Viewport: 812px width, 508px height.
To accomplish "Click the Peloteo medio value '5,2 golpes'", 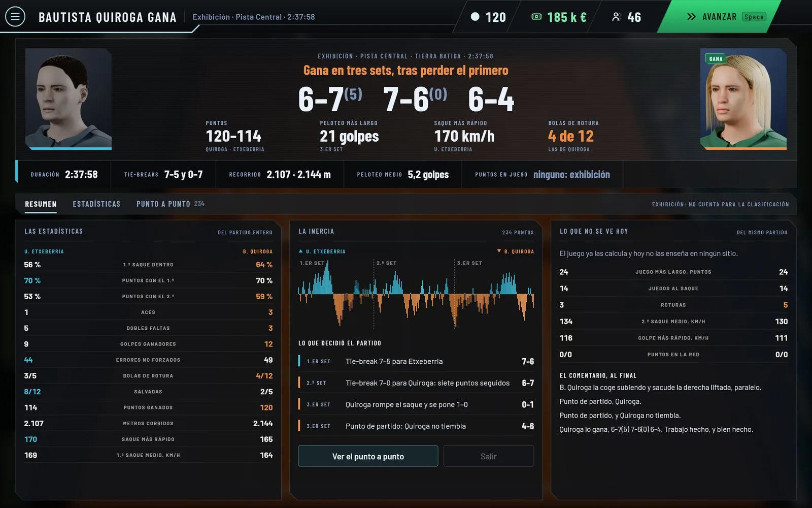I will point(428,174).
